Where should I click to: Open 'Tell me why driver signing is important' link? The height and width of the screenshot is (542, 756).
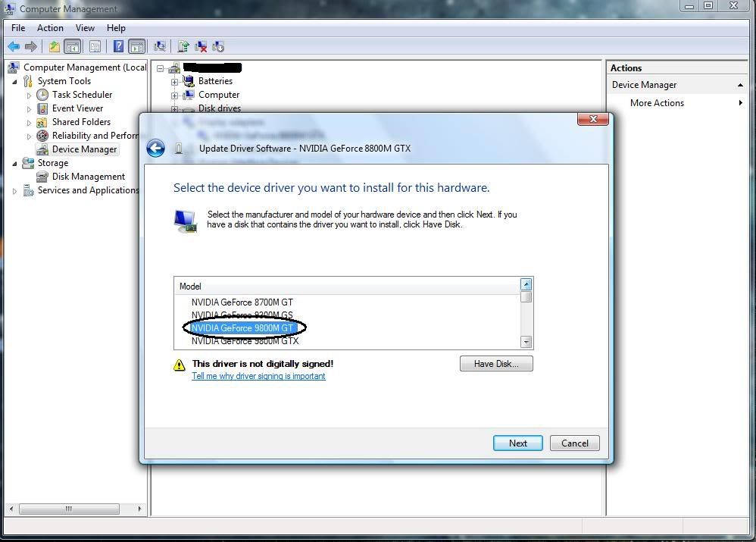[x=258, y=376]
